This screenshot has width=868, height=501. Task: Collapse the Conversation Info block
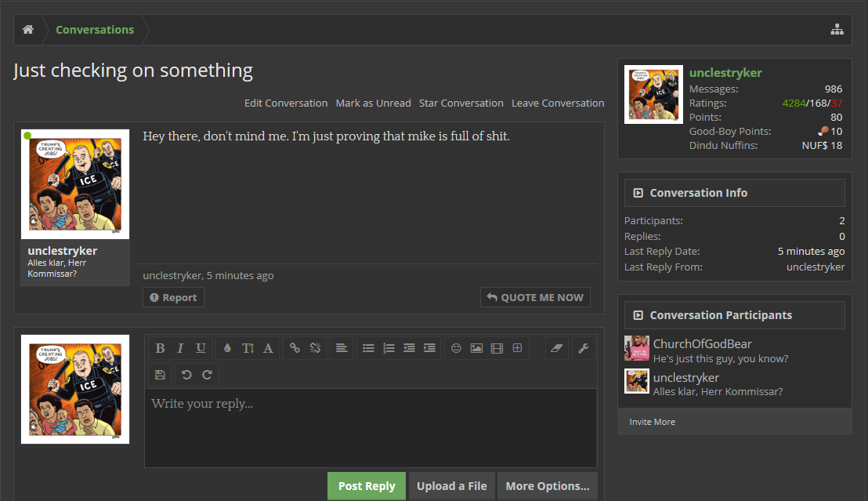click(x=638, y=193)
